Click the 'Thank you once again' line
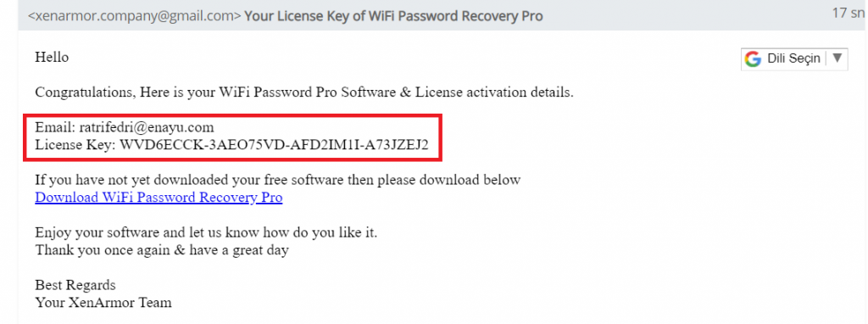This screenshot has height=324, width=868. point(162,250)
